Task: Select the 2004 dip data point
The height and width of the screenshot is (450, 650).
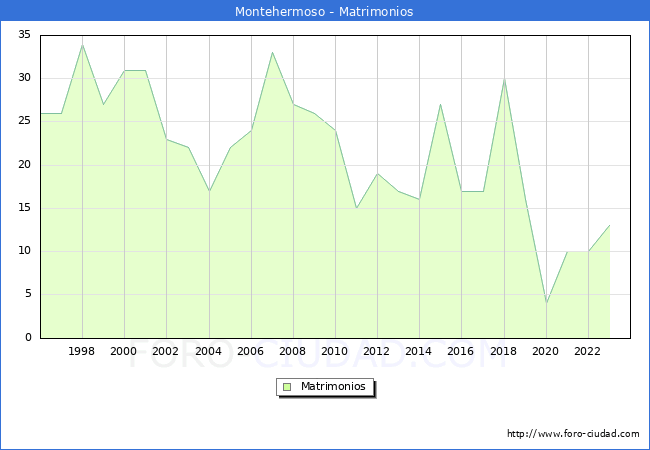Action: point(209,191)
